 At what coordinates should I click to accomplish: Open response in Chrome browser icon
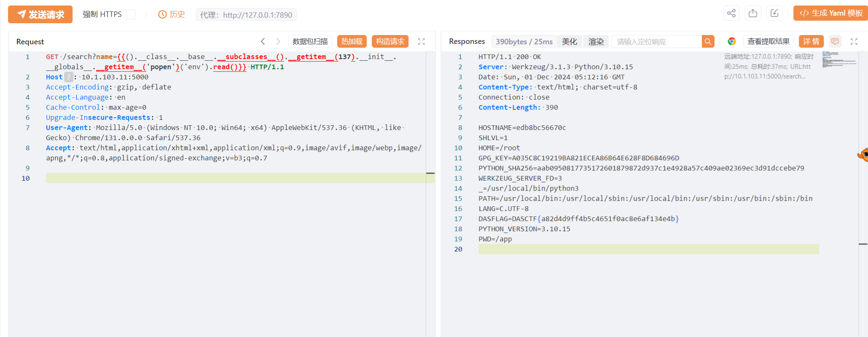click(732, 41)
